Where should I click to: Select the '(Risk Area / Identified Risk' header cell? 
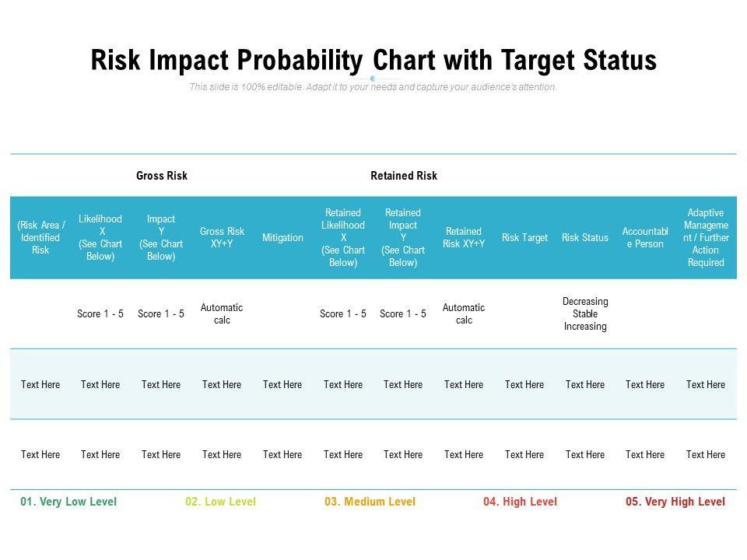[x=40, y=238]
